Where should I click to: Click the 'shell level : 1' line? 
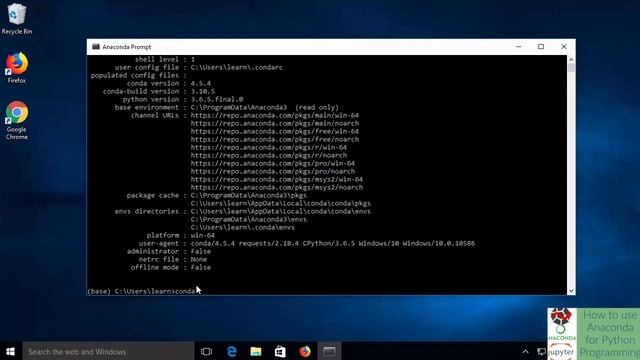[x=165, y=60]
